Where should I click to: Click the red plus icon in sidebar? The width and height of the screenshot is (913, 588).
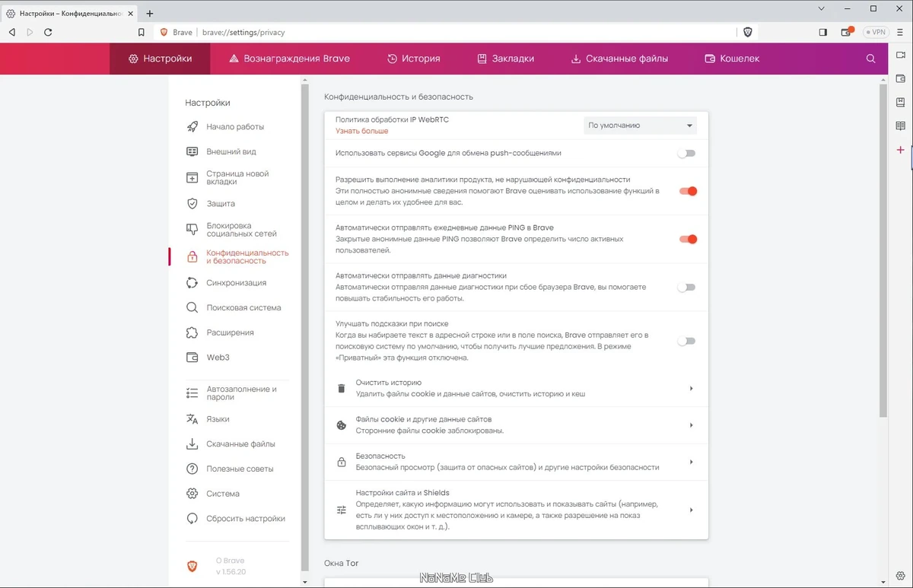point(901,150)
